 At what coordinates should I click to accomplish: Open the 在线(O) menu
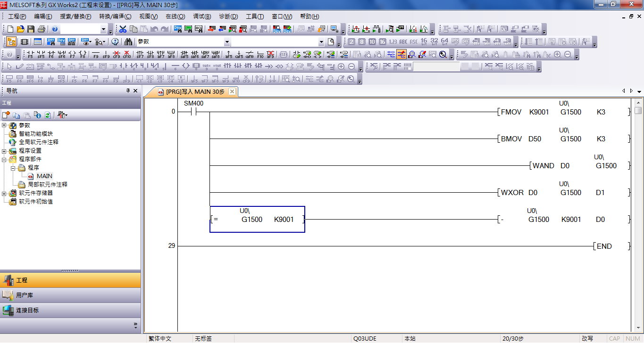175,16
